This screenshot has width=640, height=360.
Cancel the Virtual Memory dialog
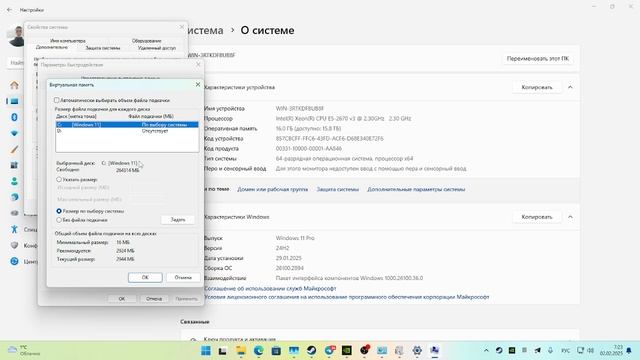(183, 278)
